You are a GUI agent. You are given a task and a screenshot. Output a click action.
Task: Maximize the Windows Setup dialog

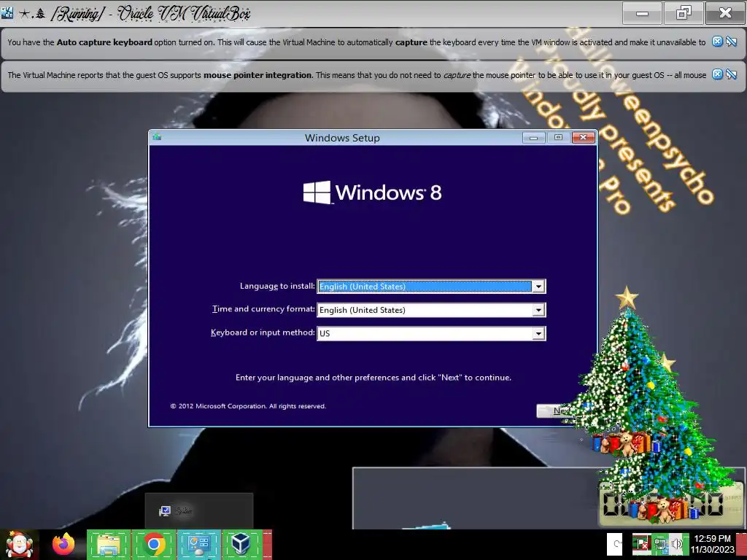(x=558, y=138)
